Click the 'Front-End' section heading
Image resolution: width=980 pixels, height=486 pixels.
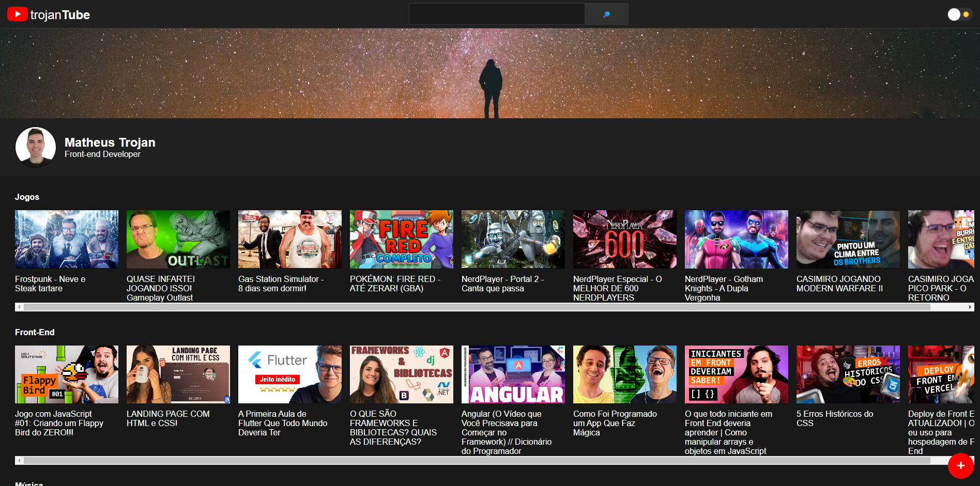[x=35, y=332]
